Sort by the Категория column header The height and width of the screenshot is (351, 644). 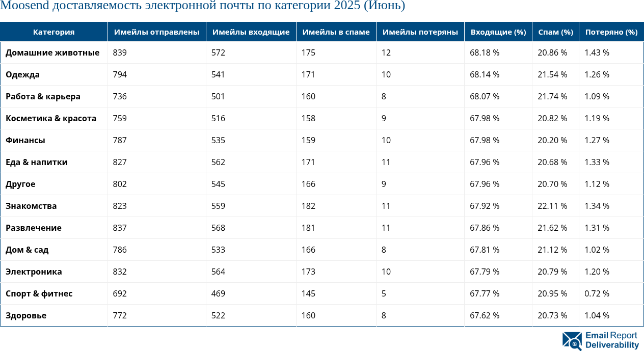(x=54, y=32)
